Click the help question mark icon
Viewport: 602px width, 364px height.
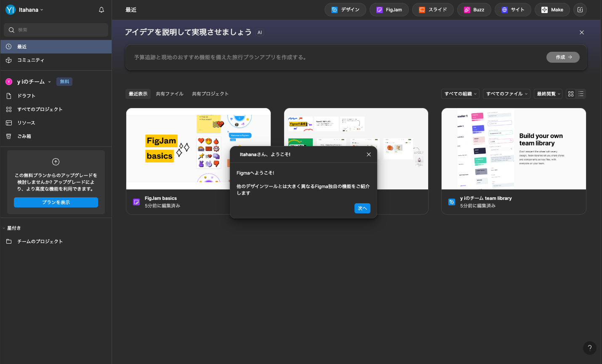(x=589, y=348)
